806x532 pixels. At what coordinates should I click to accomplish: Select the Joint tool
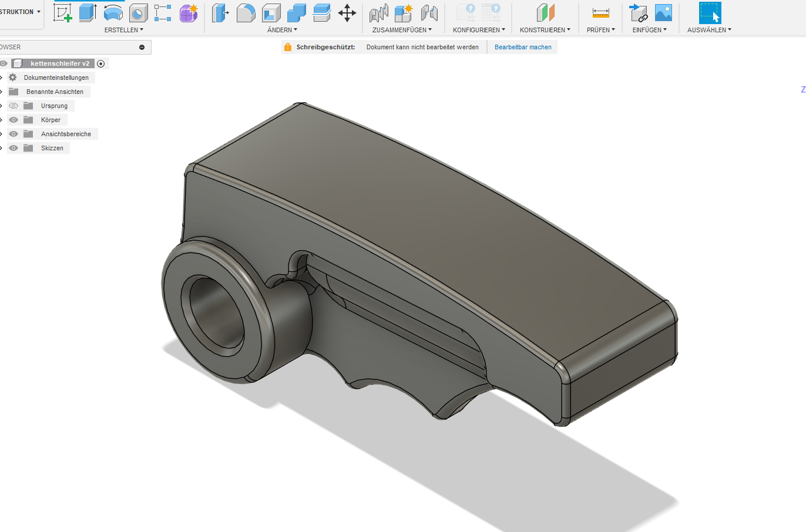[379, 12]
